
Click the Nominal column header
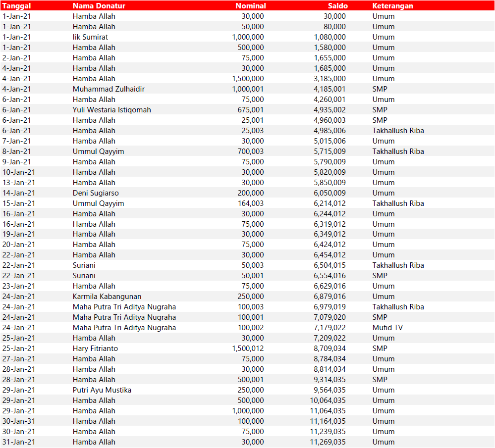click(x=250, y=6)
